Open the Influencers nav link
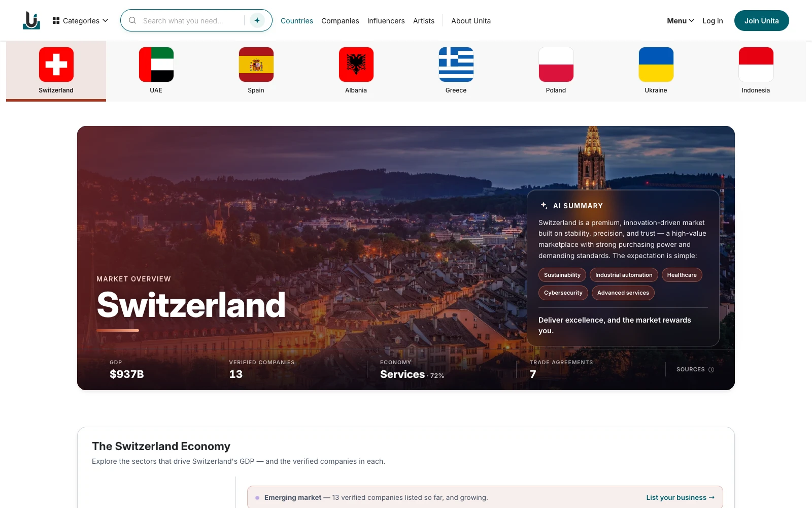This screenshot has height=508, width=812. [x=386, y=21]
